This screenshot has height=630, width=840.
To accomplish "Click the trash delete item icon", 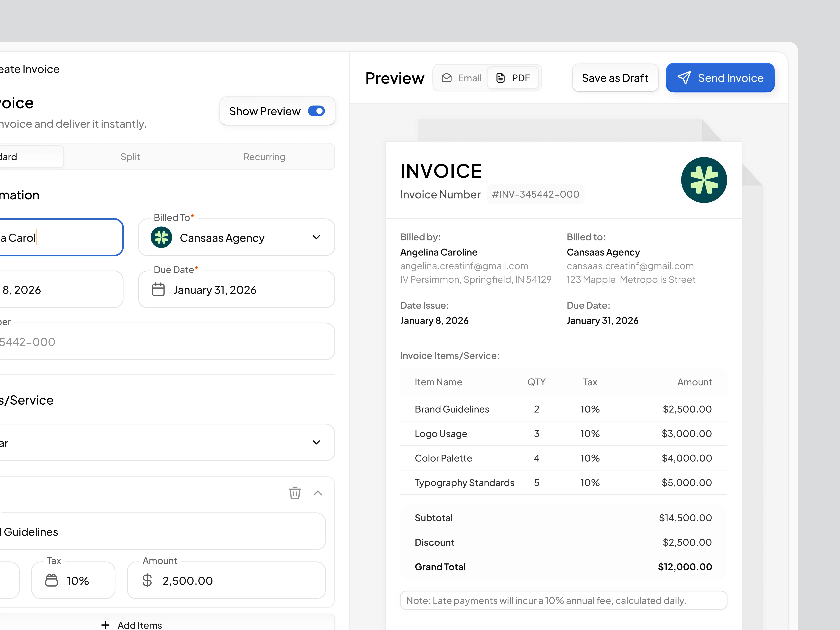I will point(295,493).
